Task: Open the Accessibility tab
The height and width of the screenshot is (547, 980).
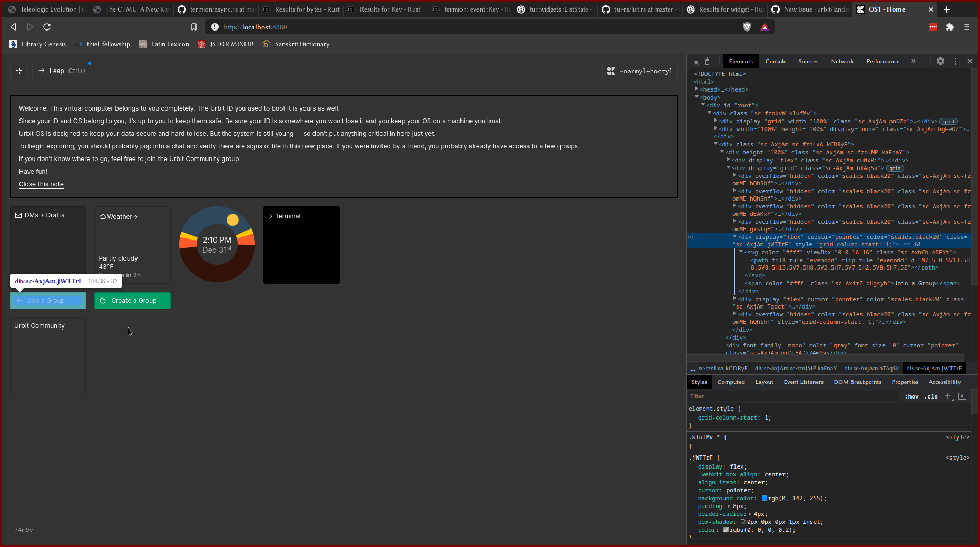Action: pyautogui.click(x=944, y=382)
